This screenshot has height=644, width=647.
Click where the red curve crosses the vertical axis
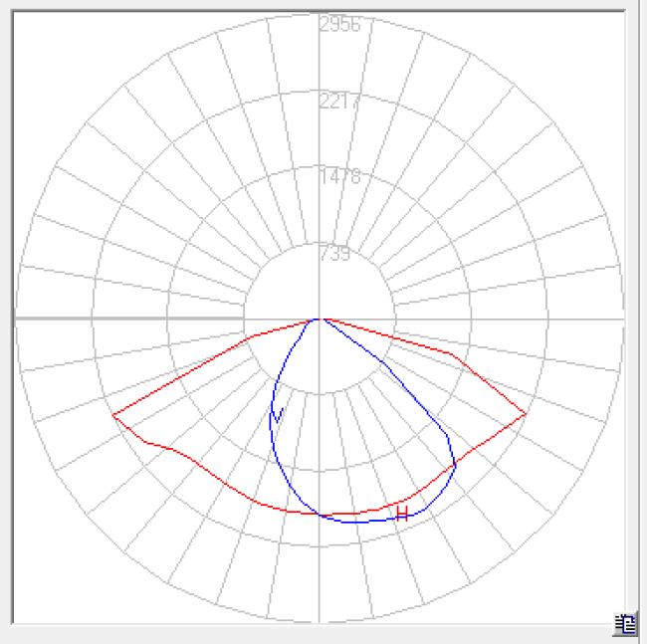point(319,514)
